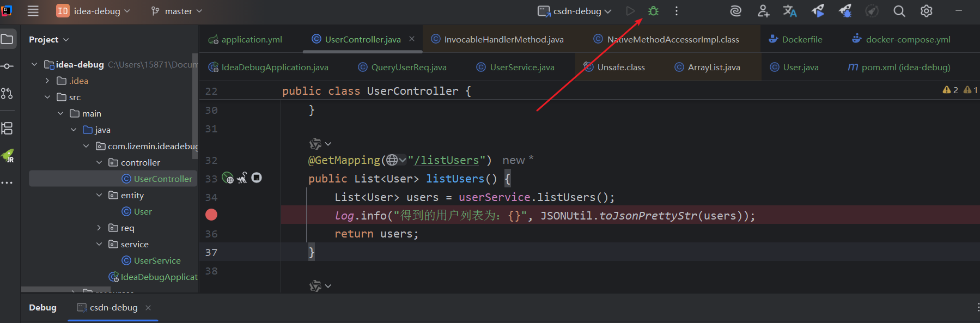Viewport: 980px width, 323px height.
Task: Open IDE settings gear icon
Action: [x=926, y=11]
